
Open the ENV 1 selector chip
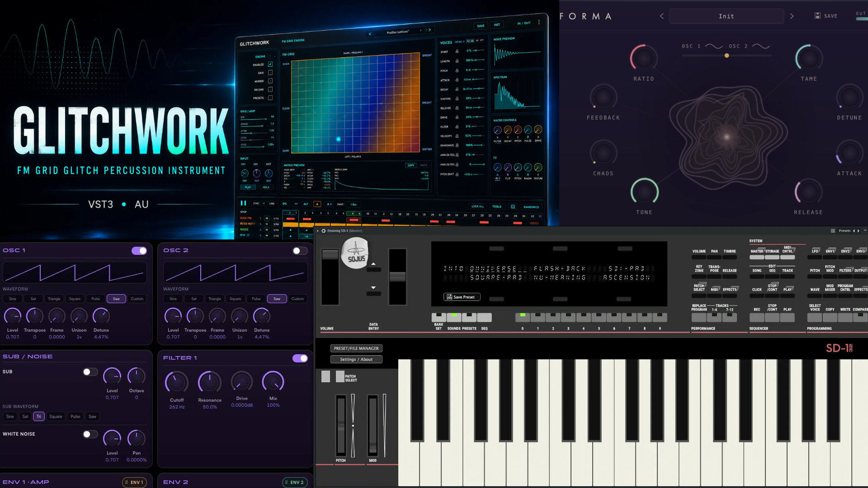135,483
